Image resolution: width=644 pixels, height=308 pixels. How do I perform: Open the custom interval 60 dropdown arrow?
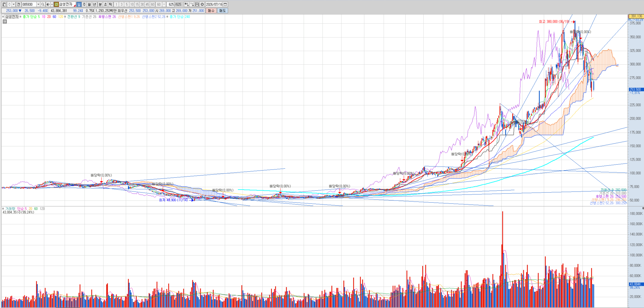[x=164, y=5]
